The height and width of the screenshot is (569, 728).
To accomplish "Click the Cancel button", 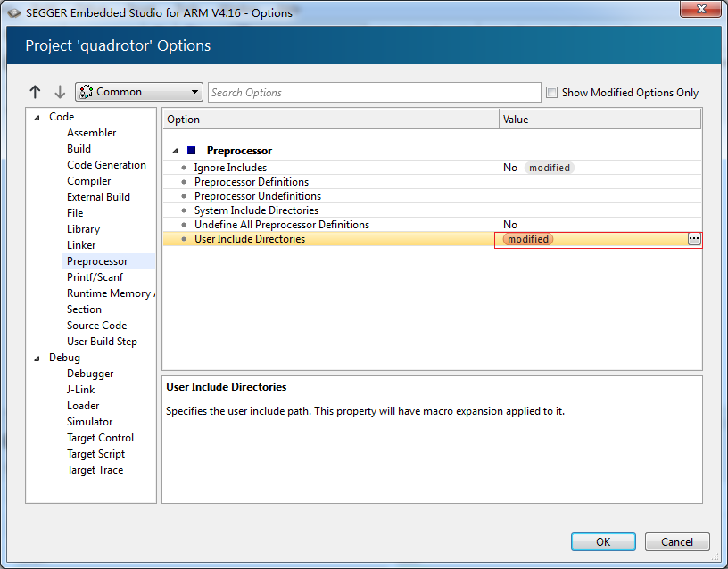I will (677, 541).
